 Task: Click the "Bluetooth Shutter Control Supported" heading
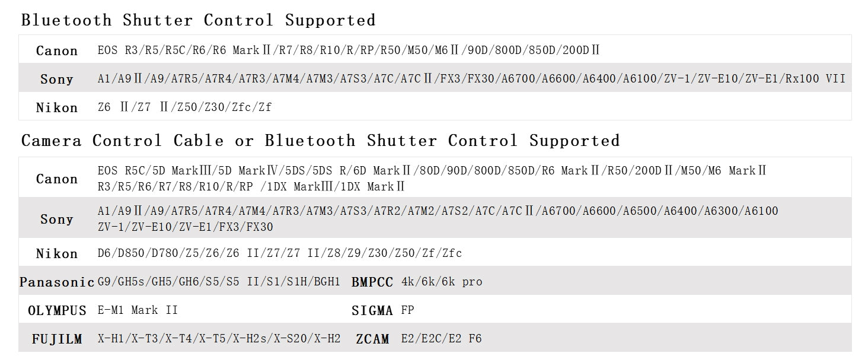pyautogui.click(x=198, y=20)
